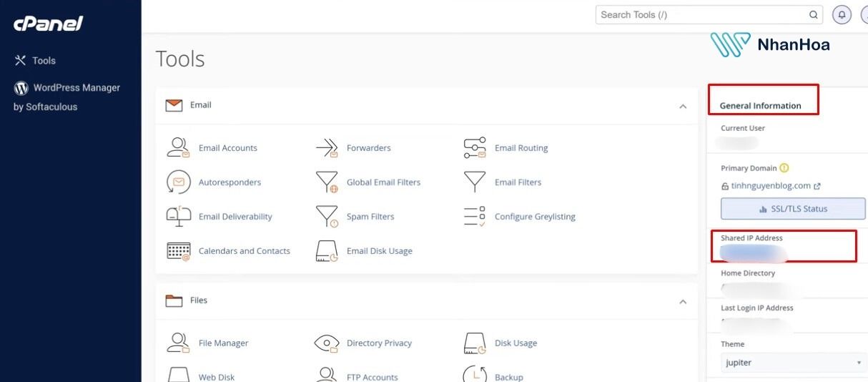
Task: Click the Files section folder icon
Action: (174, 300)
